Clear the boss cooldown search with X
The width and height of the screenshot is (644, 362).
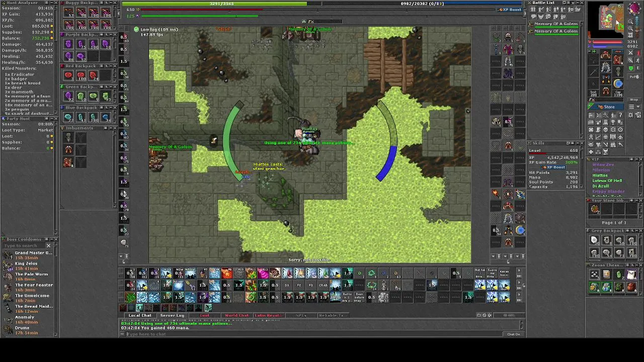point(49,246)
